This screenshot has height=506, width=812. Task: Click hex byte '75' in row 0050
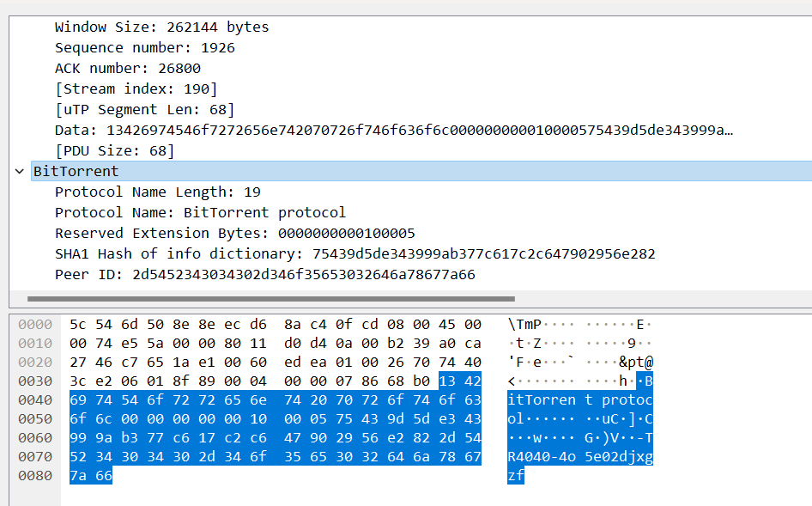click(344, 419)
